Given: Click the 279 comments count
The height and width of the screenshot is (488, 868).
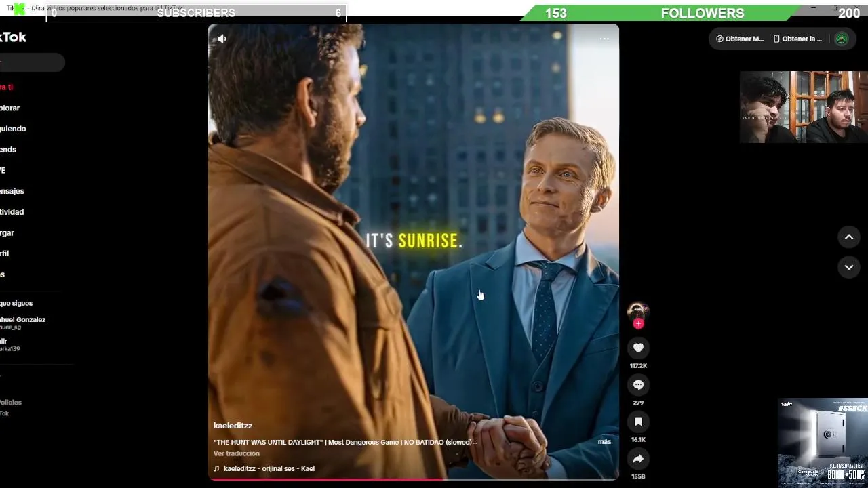Looking at the screenshot, I should (x=638, y=403).
